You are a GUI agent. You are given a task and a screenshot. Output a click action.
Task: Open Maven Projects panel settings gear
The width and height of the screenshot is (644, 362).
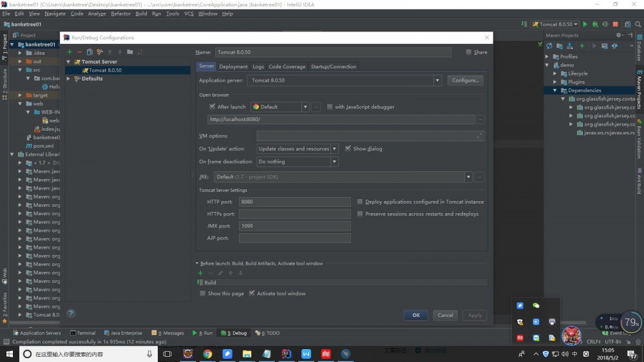(x=619, y=35)
